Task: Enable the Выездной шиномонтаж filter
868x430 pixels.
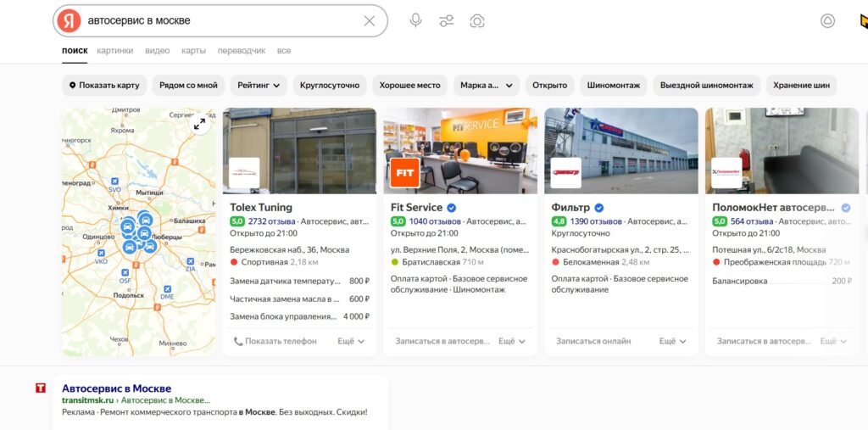Action: [x=706, y=86]
